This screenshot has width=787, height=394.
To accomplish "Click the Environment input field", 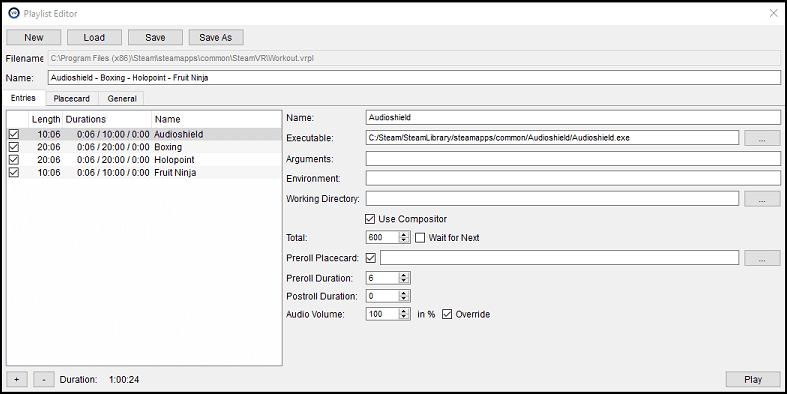I will (x=573, y=178).
